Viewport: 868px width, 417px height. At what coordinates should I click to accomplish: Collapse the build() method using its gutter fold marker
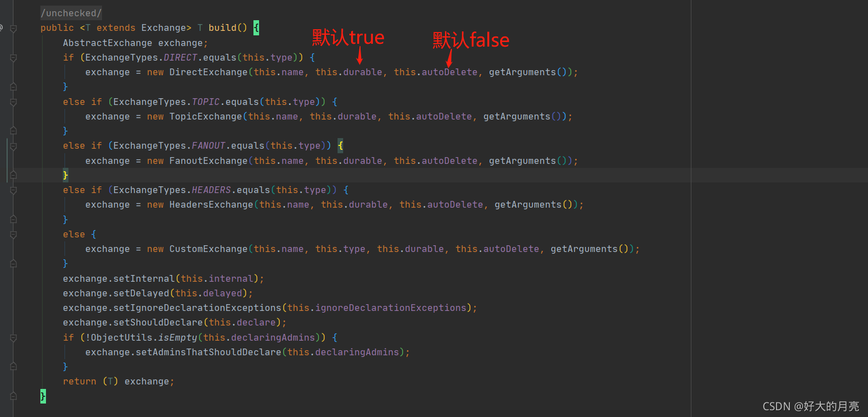13,28
